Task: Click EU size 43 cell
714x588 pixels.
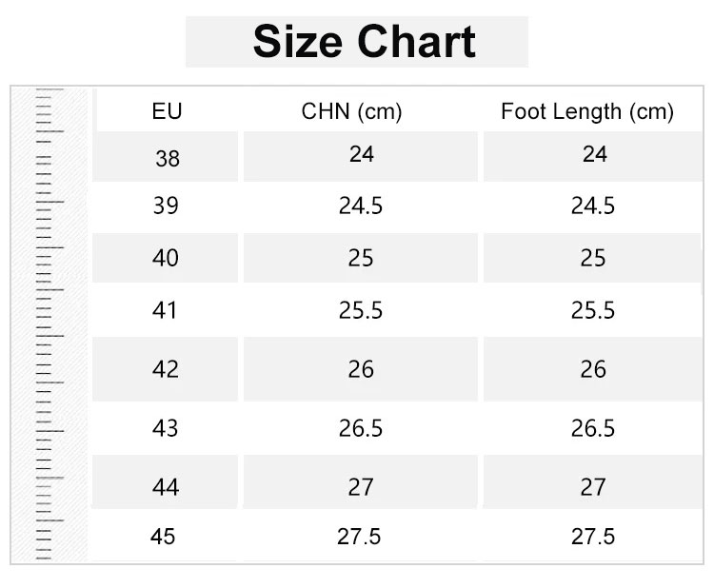Action: [166, 429]
